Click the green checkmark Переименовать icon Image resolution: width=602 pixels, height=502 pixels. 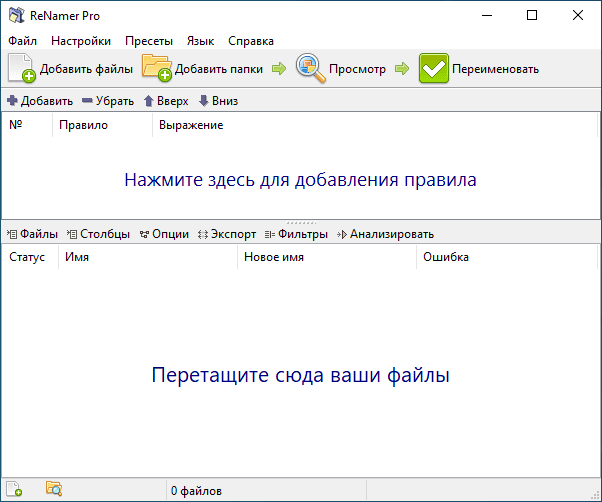pos(433,68)
